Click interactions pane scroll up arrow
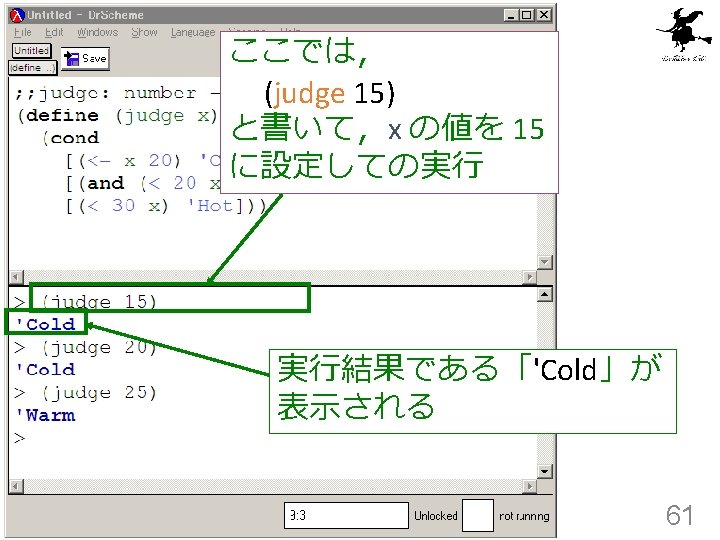Screen dimensions: 720x540 545,294
